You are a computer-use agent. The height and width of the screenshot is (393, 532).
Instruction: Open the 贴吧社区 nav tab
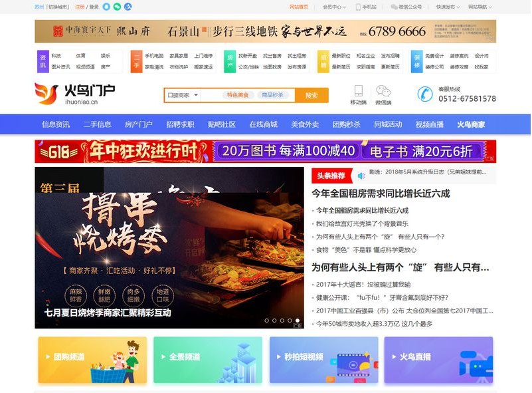point(222,124)
